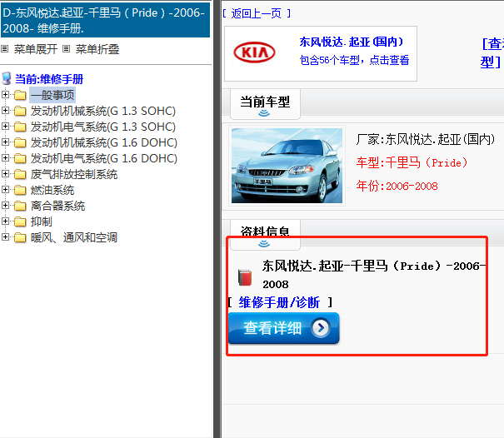Click folder icon for 发动机机械系统(G 1.6 DOHC)
The width and height of the screenshot is (504, 438).
coord(20,142)
